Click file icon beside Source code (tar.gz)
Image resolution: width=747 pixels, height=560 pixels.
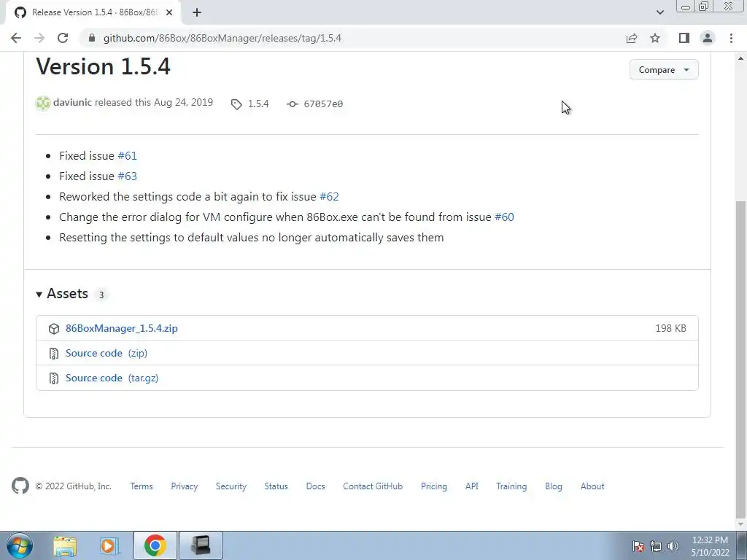(54, 378)
